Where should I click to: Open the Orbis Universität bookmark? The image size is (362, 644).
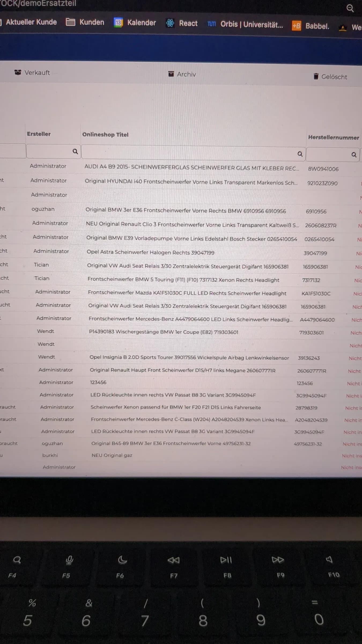click(x=245, y=24)
